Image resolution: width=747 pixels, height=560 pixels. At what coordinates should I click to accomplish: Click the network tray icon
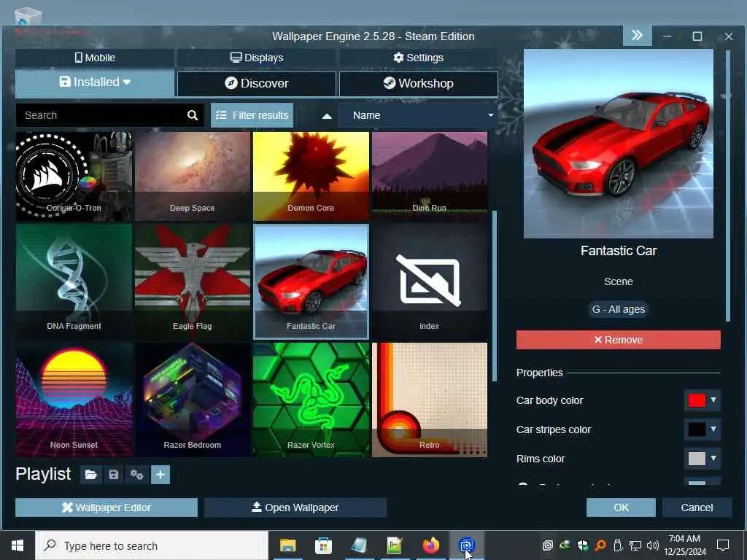point(635,545)
